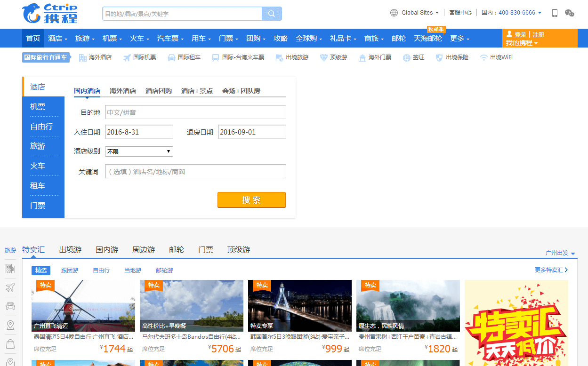Switch to the 海外酒店 booking tab
This screenshot has width=588, height=366.
click(x=123, y=91)
